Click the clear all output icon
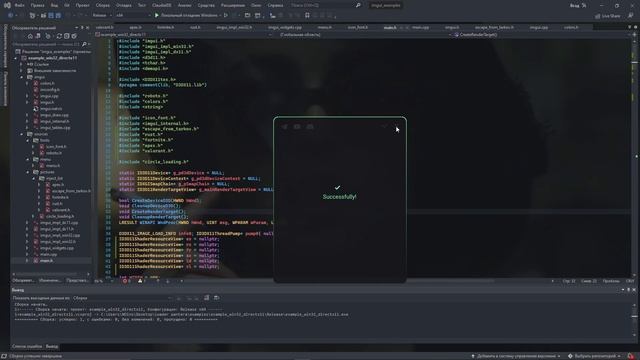The width and height of the screenshot is (640, 360). pyautogui.click(x=207, y=298)
